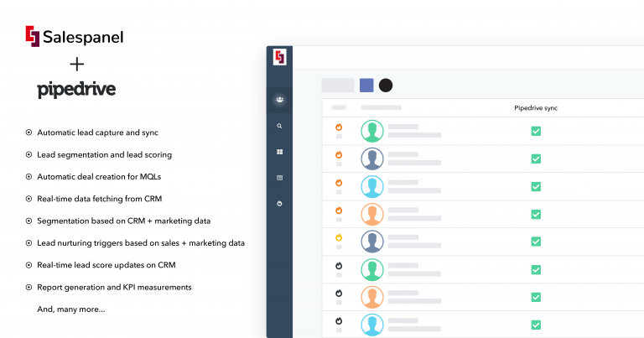Click the black flame icon in sixth row

339,266
